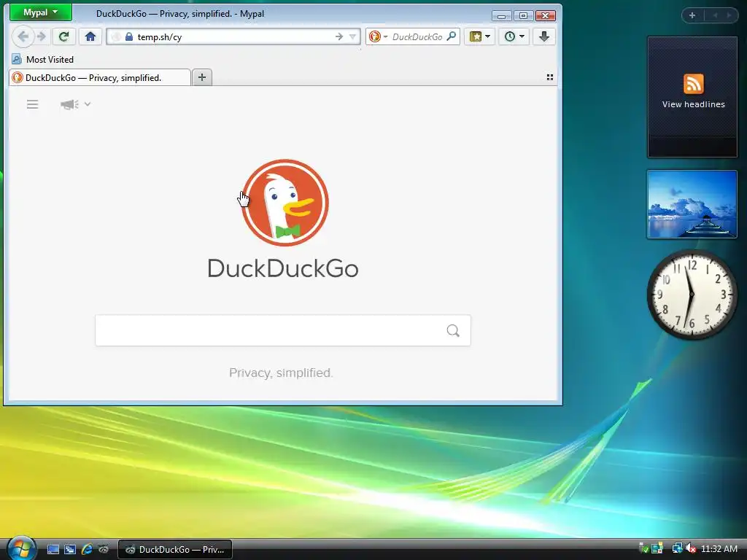Maximize the Mypal window
The width and height of the screenshot is (747, 560).
(x=523, y=16)
